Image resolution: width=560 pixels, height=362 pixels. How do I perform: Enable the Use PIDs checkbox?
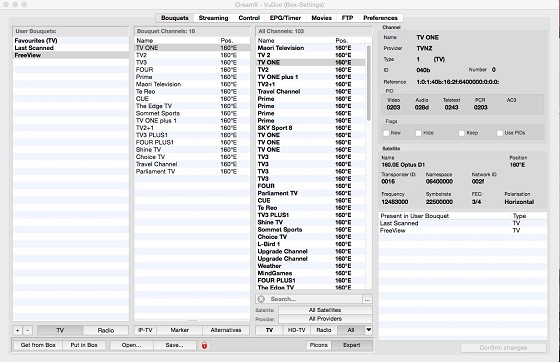tap(500, 133)
